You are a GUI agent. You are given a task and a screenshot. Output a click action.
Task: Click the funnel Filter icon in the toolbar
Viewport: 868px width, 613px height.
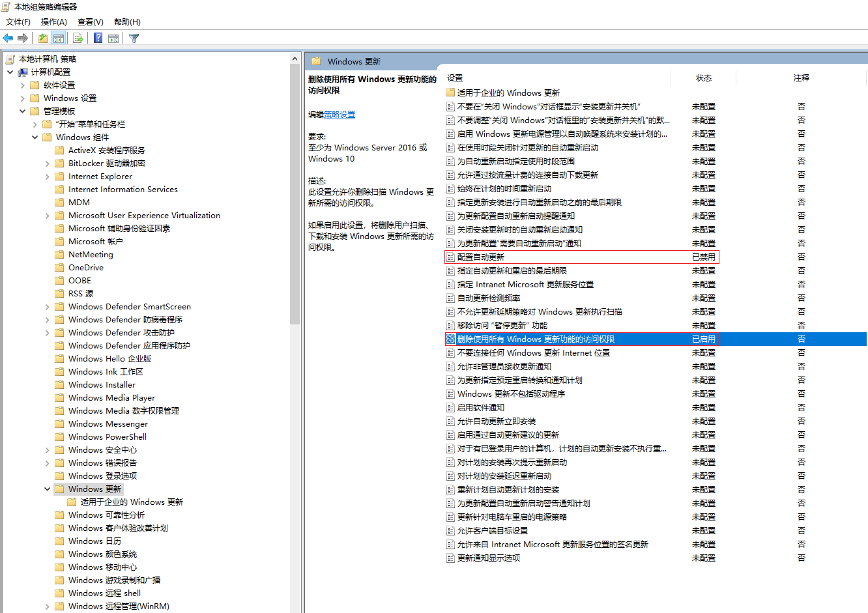[134, 38]
